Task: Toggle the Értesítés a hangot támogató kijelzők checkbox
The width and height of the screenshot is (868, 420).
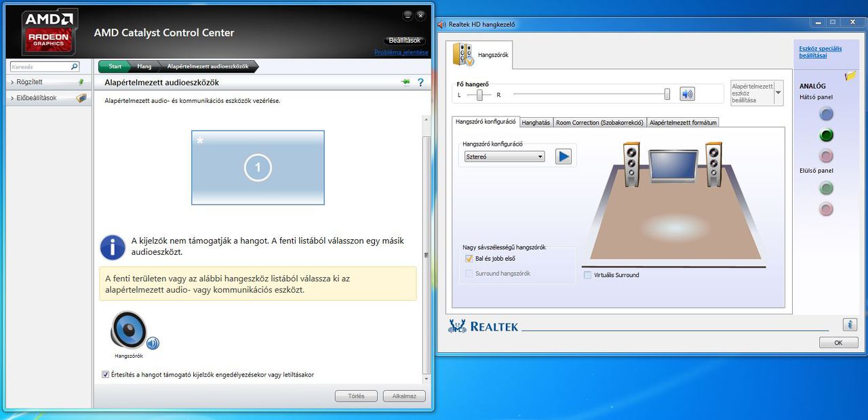Action: [105, 375]
